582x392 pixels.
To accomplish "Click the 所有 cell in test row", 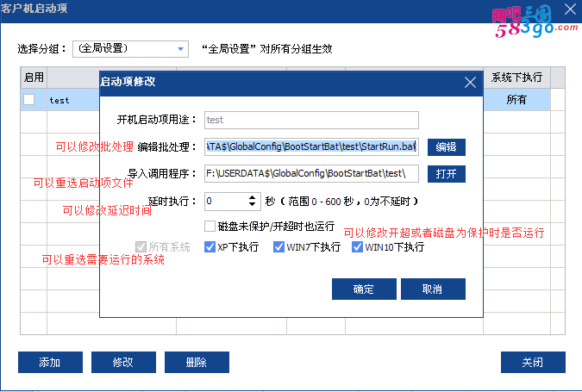I will click(516, 100).
